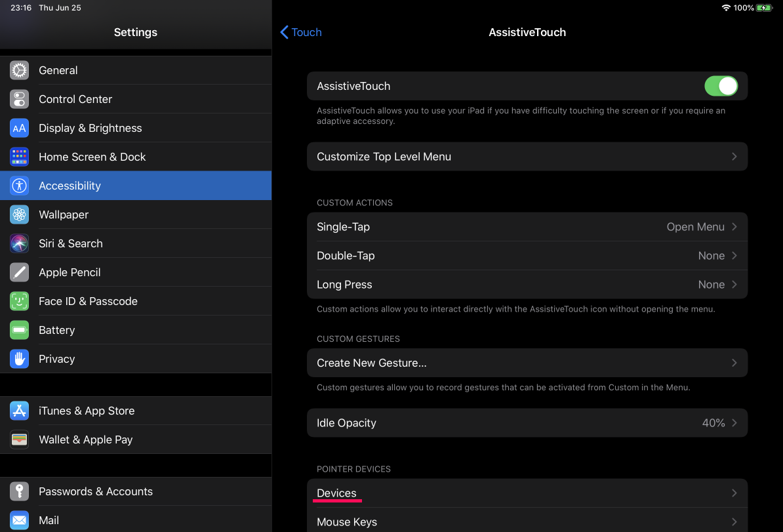Viewport: 783px width, 532px height.
Task: Open Battery settings
Action: [x=136, y=330]
